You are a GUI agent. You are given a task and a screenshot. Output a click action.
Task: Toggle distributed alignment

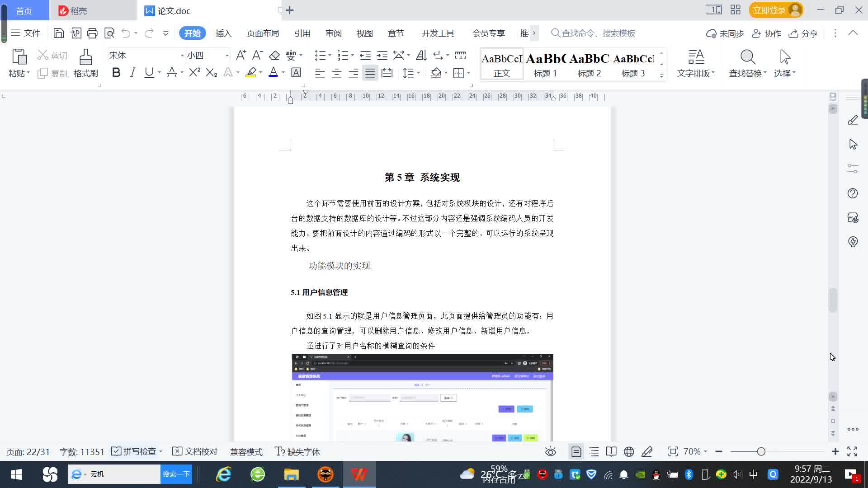pyautogui.click(x=387, y=73)
